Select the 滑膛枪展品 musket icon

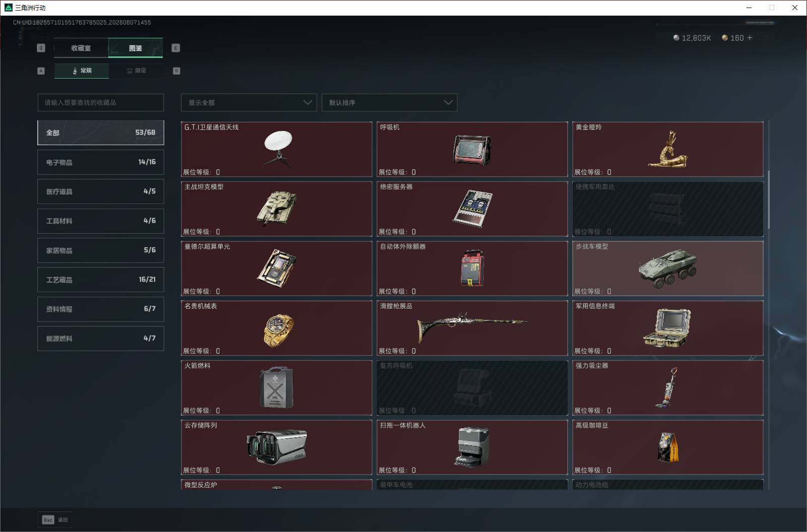(472, 327)
